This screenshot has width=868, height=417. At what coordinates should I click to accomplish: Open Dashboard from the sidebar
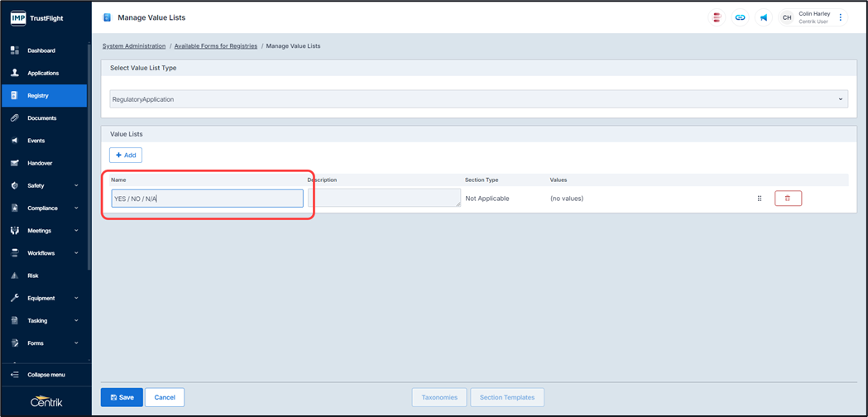pyautogui.click(x=41, y=50)
